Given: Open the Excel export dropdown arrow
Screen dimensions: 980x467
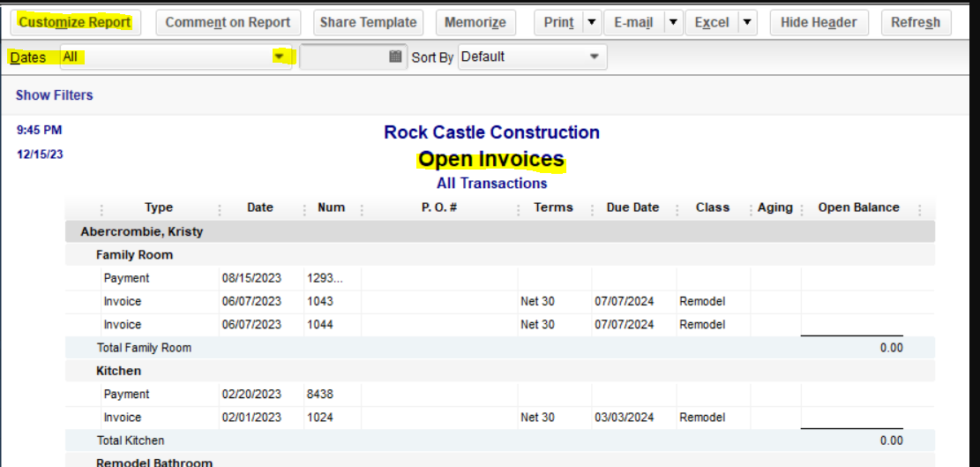Looking at the screenshot, I should [x=747, y=22].
